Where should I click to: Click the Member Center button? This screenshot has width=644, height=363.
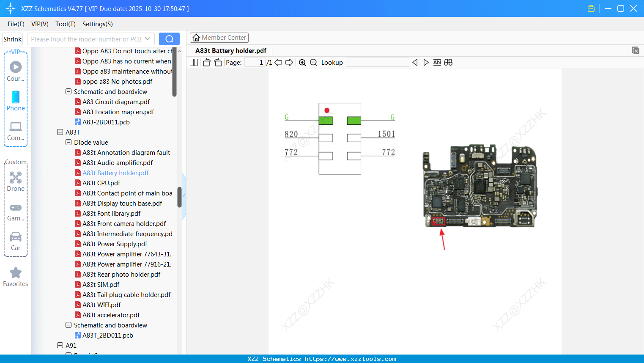point(219,38)
